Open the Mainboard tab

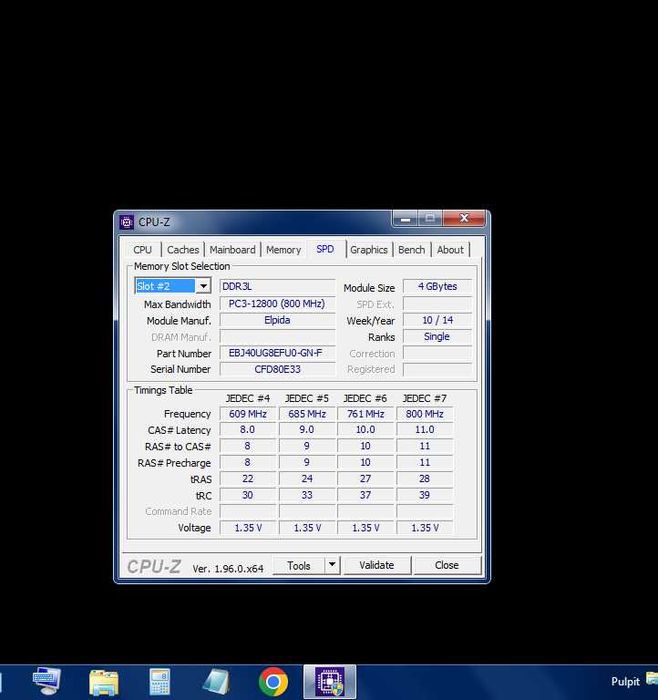tap(232, 250)
